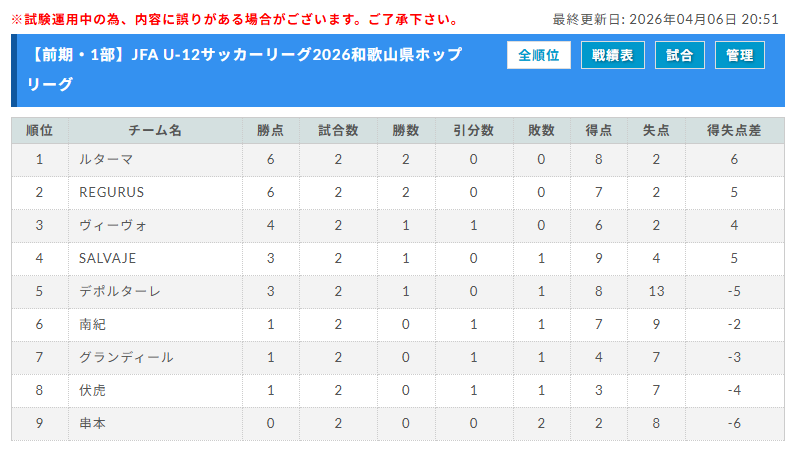
Task: Select team 南紀 in the table
Action: [92, 324]
